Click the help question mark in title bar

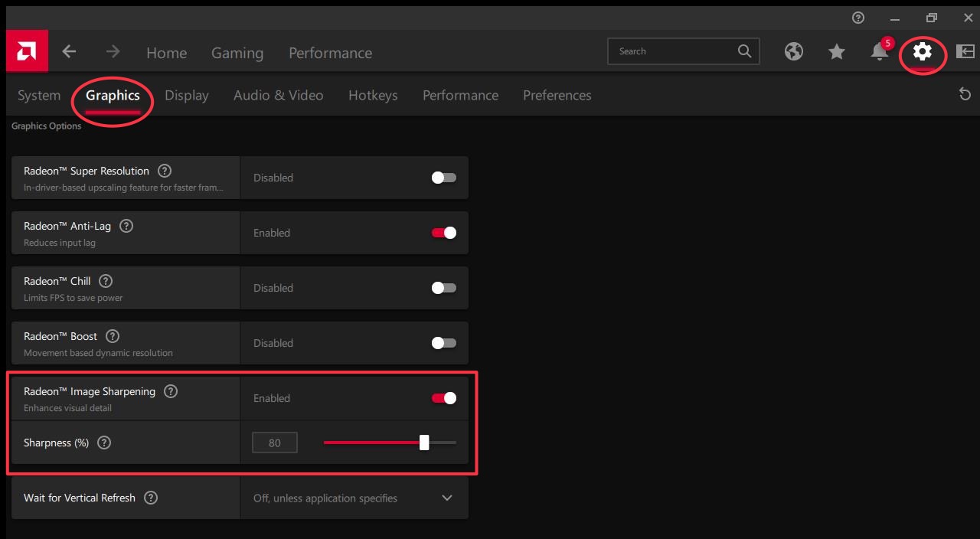(x=858, y=17)
